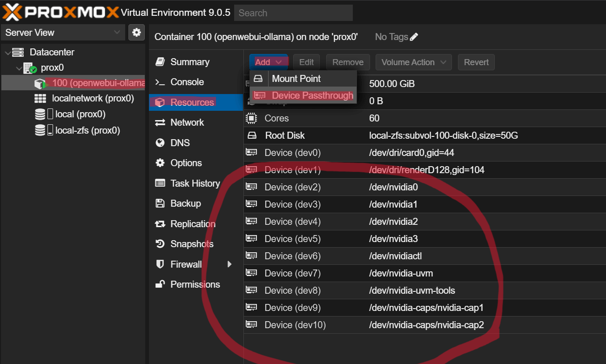
Task: Open the Volume Action dropdown
Action: 414,62
